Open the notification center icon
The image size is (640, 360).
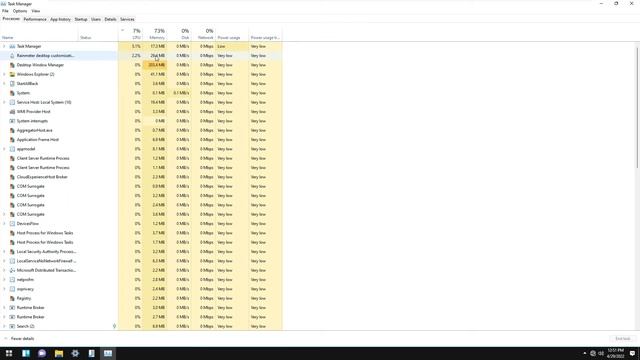tap(633, 353)
